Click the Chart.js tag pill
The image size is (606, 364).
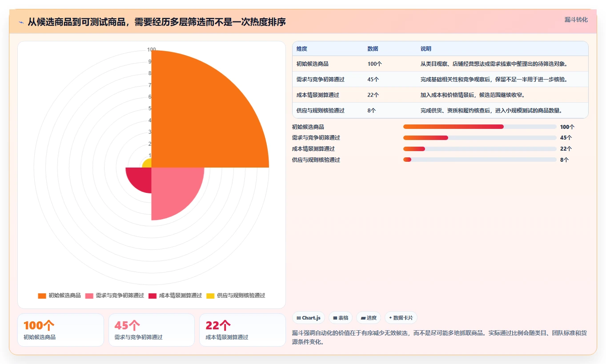[309, 318]
